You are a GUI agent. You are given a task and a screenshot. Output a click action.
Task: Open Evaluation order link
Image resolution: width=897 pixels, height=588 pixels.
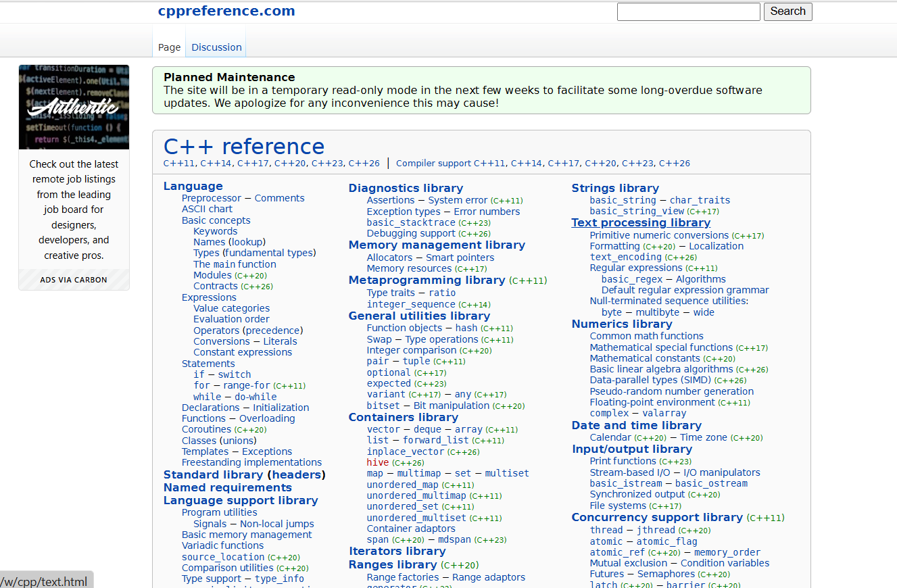point(231,319)
